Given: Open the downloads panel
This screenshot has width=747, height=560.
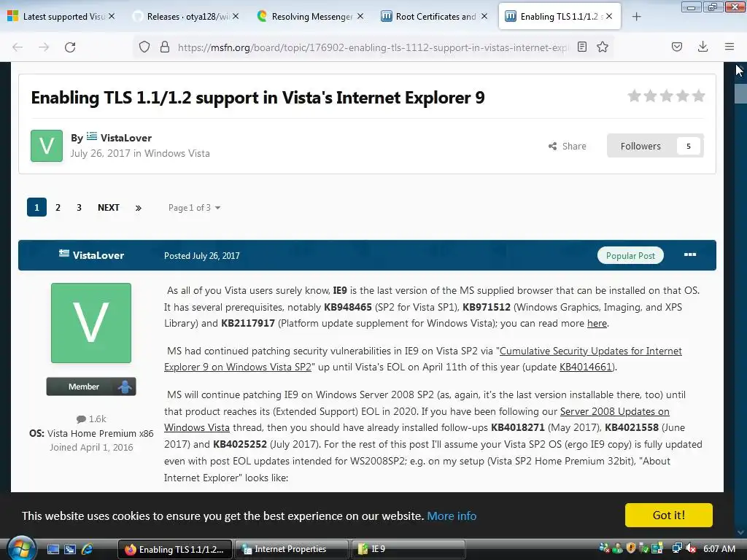Looking at the screenshot, I should pyautogui.click(x=703, y=47).
